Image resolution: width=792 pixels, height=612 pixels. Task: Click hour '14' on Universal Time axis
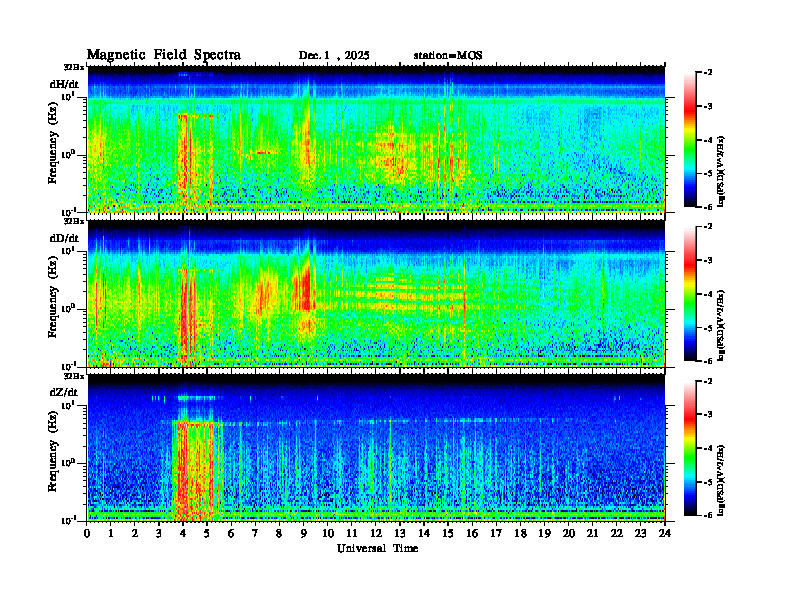pos(424,533)
